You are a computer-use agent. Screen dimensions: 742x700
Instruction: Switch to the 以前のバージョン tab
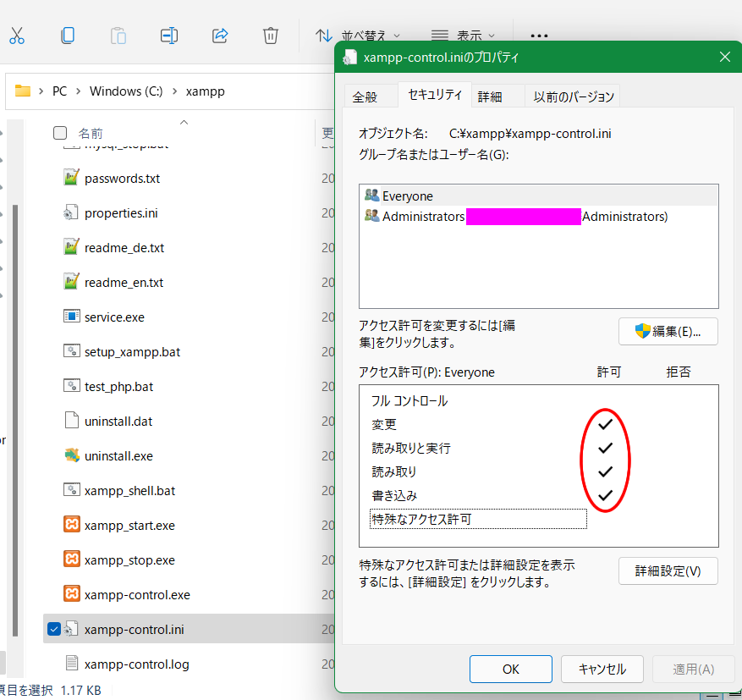tap(573, 96)
